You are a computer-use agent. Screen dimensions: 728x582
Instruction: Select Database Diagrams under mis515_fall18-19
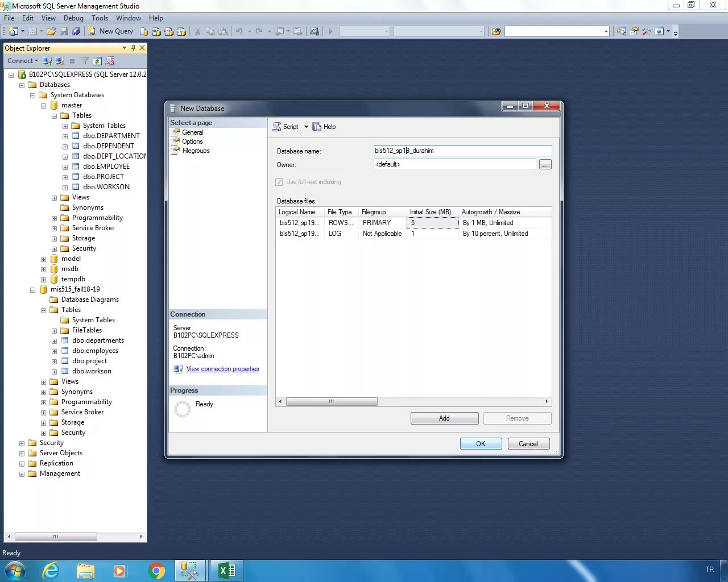point(90,300)
